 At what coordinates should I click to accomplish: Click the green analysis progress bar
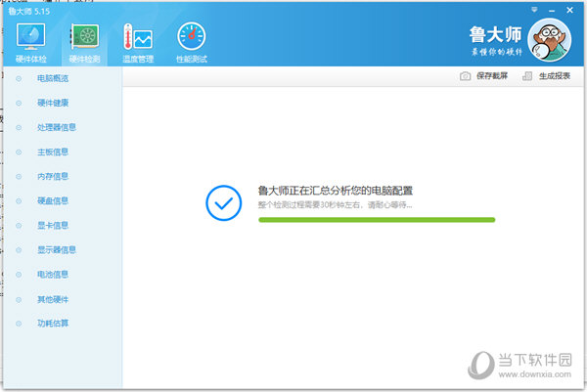coord(377,220)
